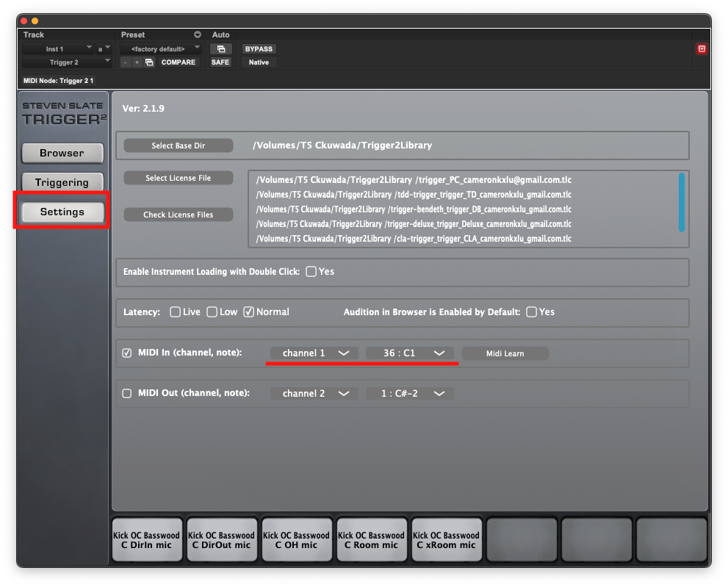728x587 pixels.
Task: Set Latency to Low
Action: [x=212, y=312]
